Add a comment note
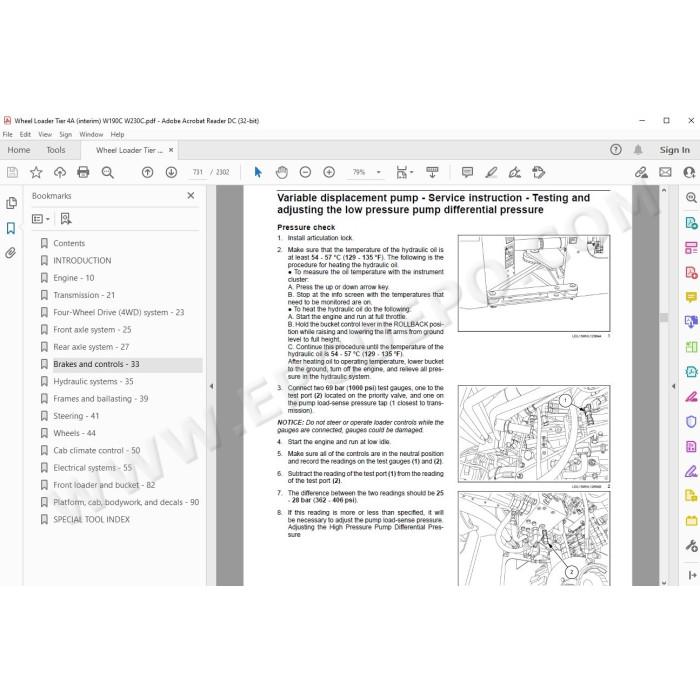Image resolution: width=700 pixels, height=700 pixels. pos(467,172)
